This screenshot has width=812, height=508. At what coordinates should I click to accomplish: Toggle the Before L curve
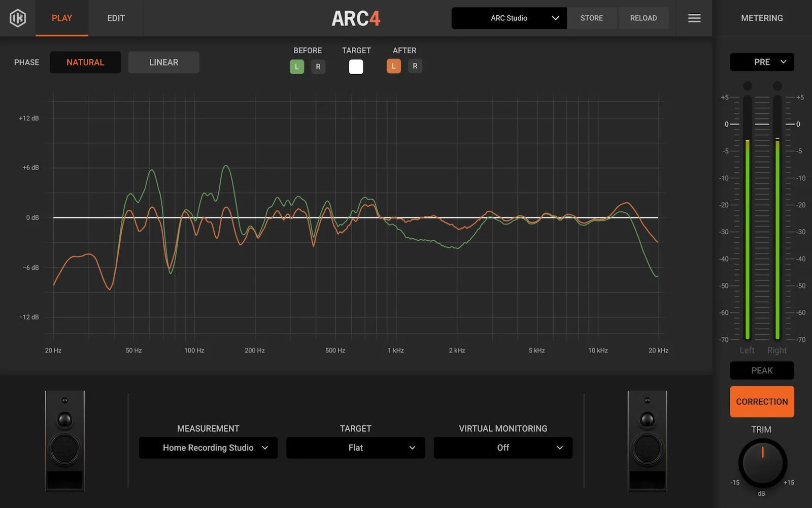[297, 67]
